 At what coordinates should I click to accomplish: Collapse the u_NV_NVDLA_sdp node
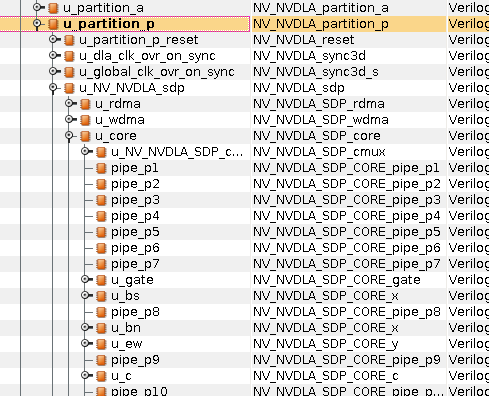tap(53, 87)
